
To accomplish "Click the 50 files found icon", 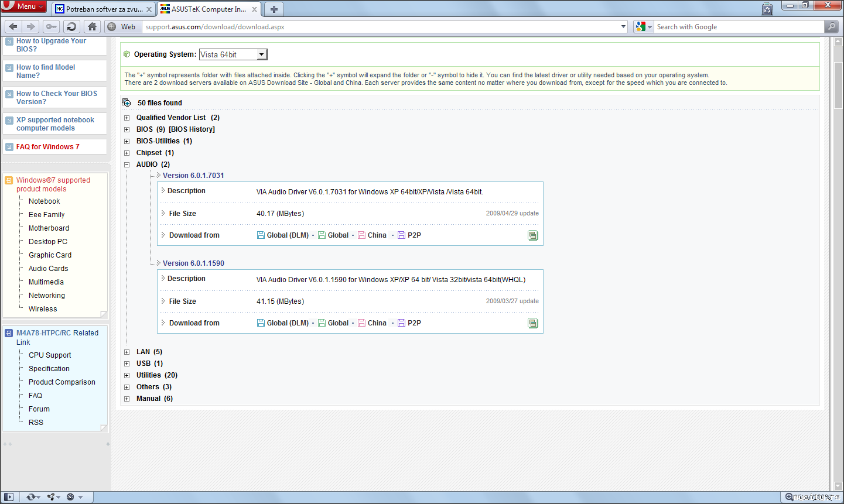I will [127, 102].
